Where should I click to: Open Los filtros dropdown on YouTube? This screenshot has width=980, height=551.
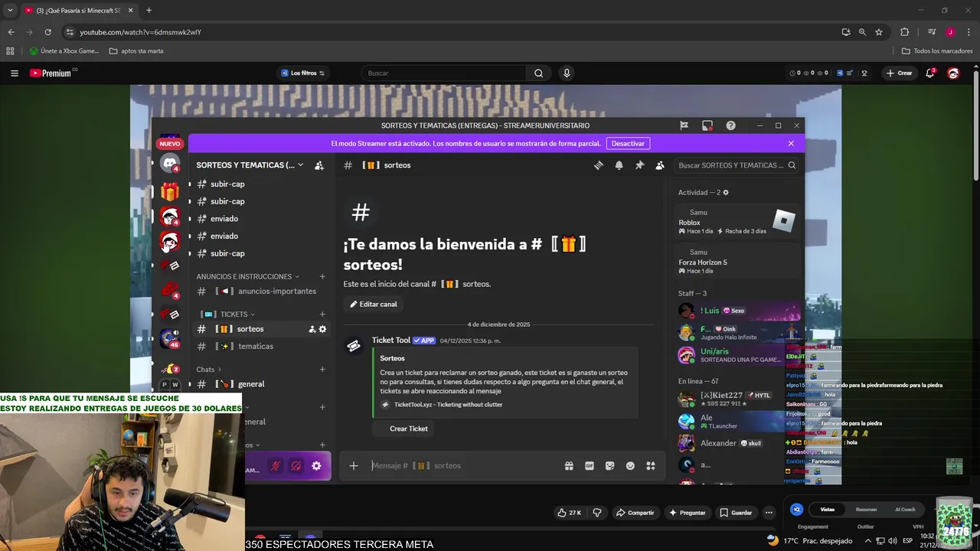click(302, 73)
